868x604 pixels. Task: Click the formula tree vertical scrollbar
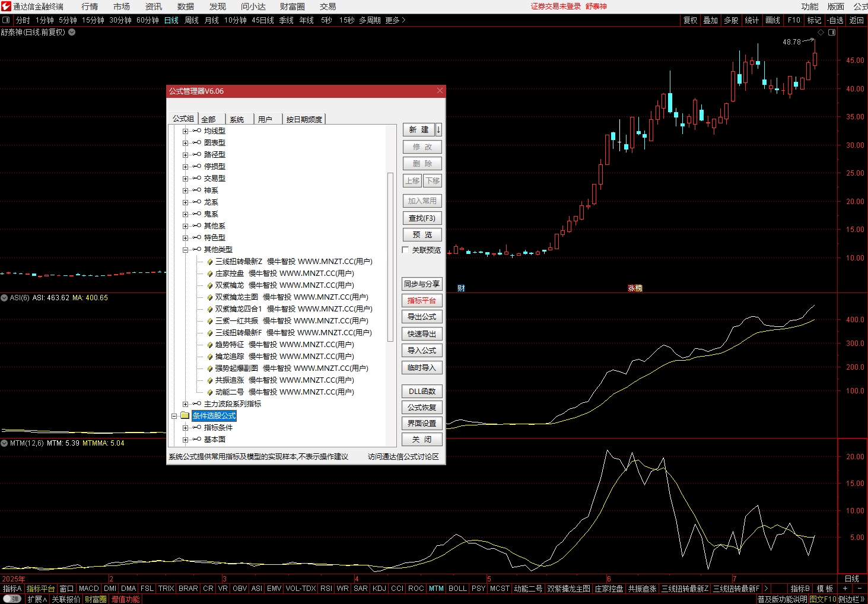coord(390,257)
